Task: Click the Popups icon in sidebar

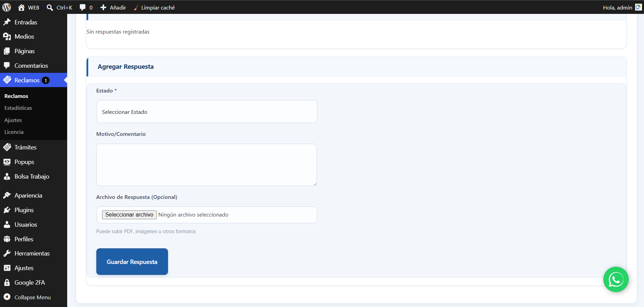Action: click(x=7, y=162)
